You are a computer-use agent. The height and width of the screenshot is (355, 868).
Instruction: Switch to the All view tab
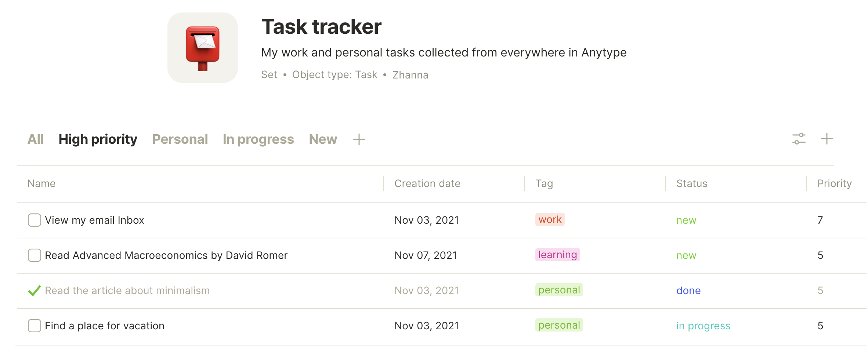point(36,139)
